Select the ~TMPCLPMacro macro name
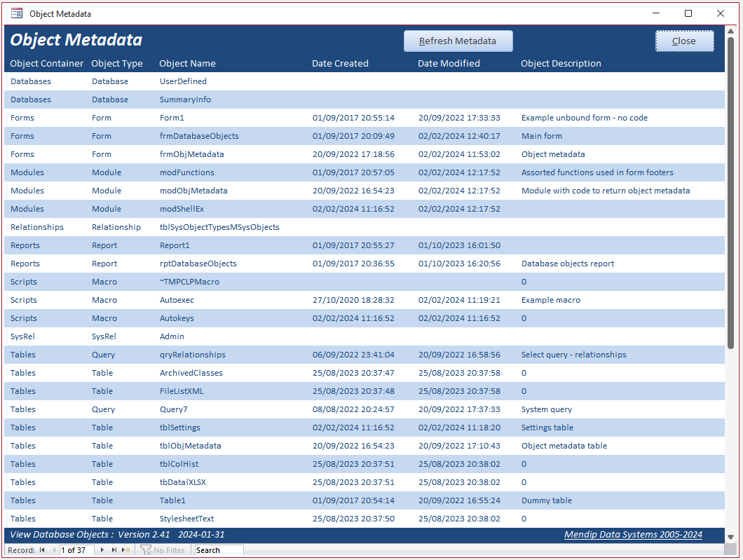 pos(189,282)
